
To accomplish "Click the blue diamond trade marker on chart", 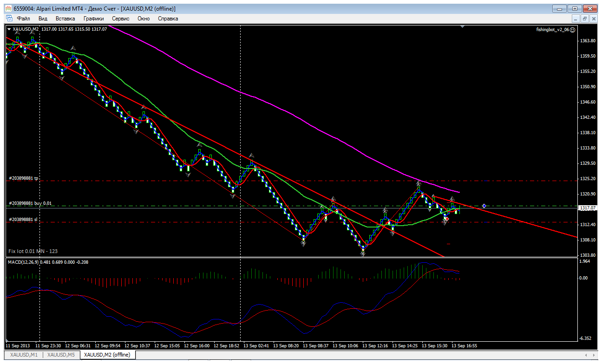I will point(484,206).
